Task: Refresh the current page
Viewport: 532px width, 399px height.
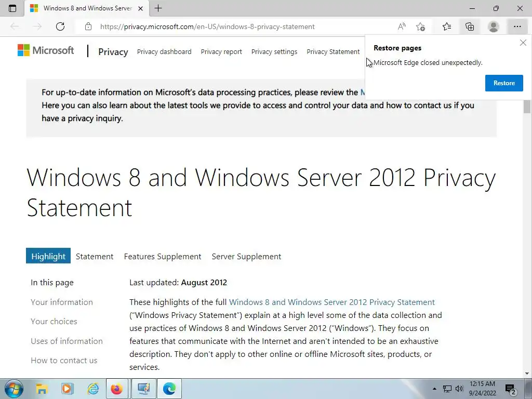Action: (x=60, y=26)
